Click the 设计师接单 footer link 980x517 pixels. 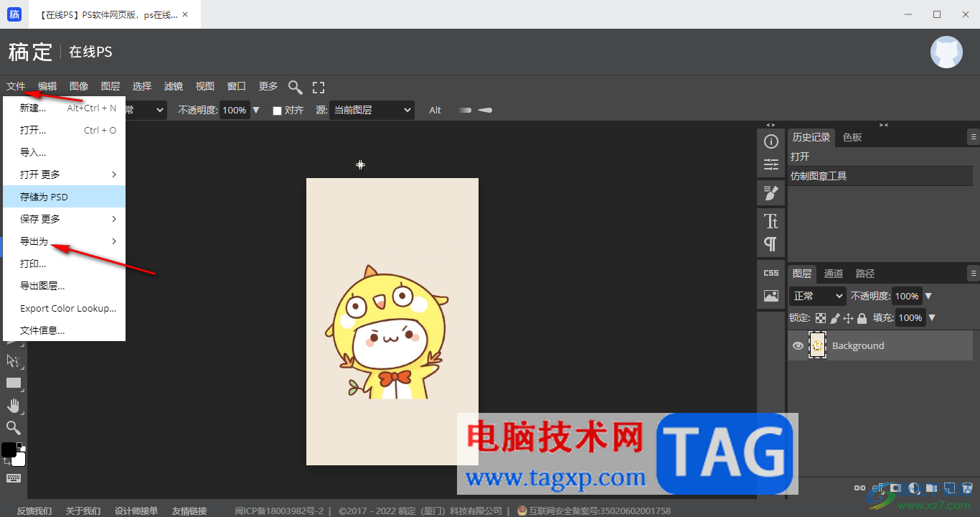136,511
